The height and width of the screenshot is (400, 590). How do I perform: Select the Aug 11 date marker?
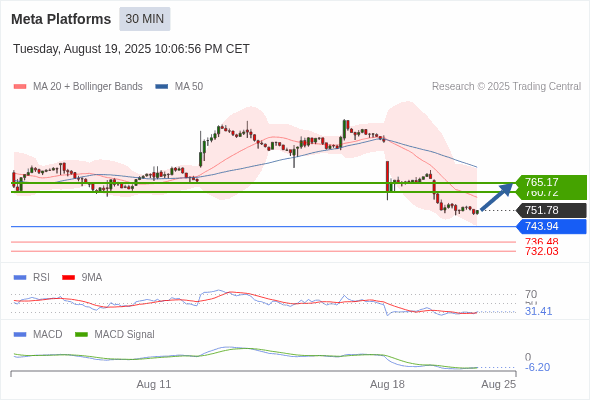(154, 384)
